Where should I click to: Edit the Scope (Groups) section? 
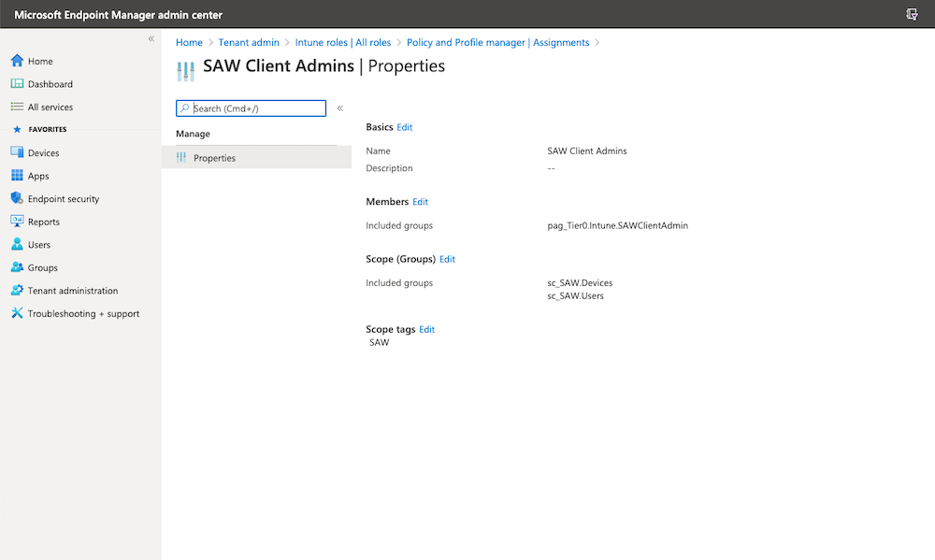pyautogui.click(x=447, y=259)
